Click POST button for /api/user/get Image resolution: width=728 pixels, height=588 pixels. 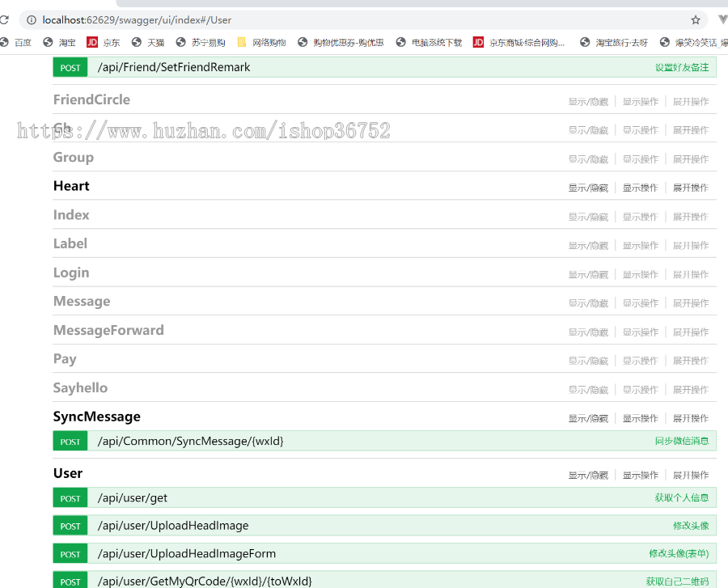point(70,498)
